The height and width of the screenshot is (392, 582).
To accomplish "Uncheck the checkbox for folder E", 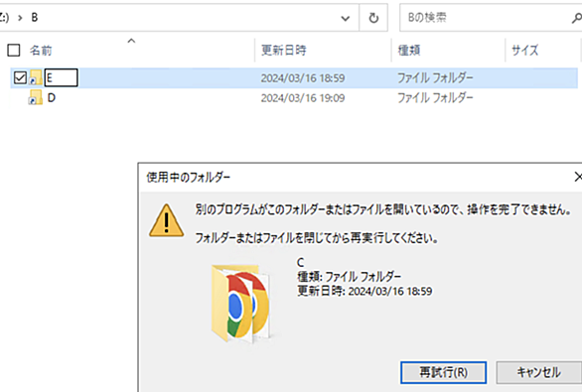I will click(x=20, y=77).
